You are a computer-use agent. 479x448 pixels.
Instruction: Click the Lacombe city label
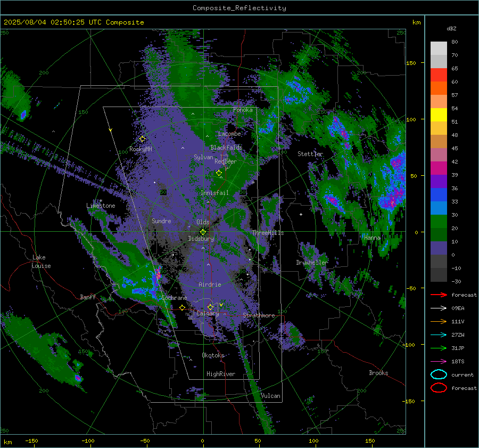point(229,134)
